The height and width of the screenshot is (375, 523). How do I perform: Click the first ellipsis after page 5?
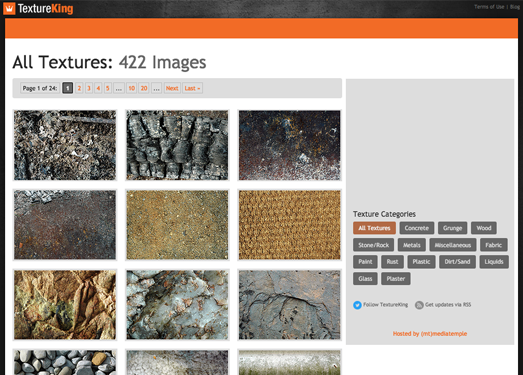[119, 88]
